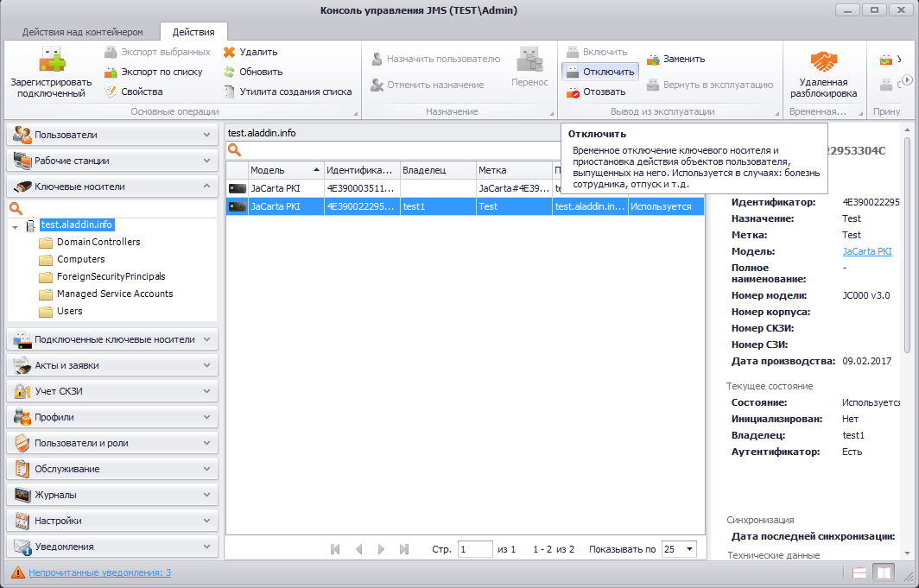Click the Обновить refresh icon
919x588 pixels.
[x=229, y=72]
